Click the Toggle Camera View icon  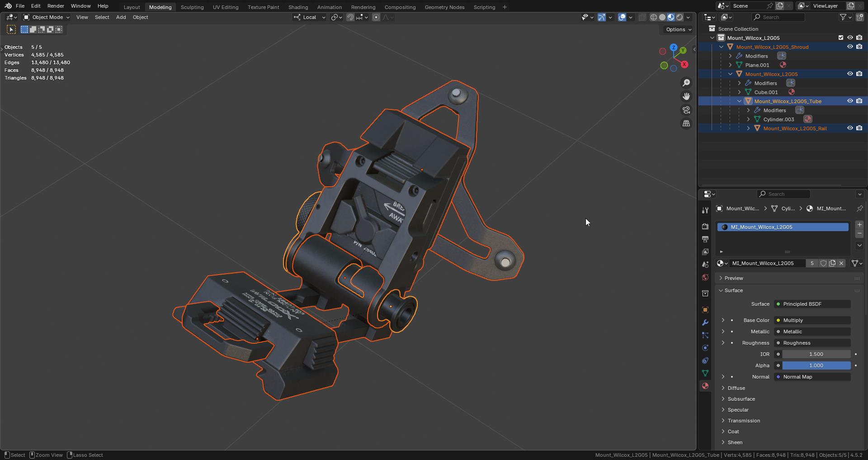pos(686,110)
